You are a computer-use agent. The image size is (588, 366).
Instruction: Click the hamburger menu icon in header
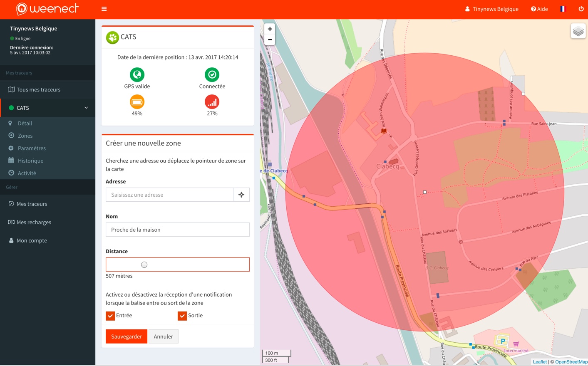click(x=104, y=9)
